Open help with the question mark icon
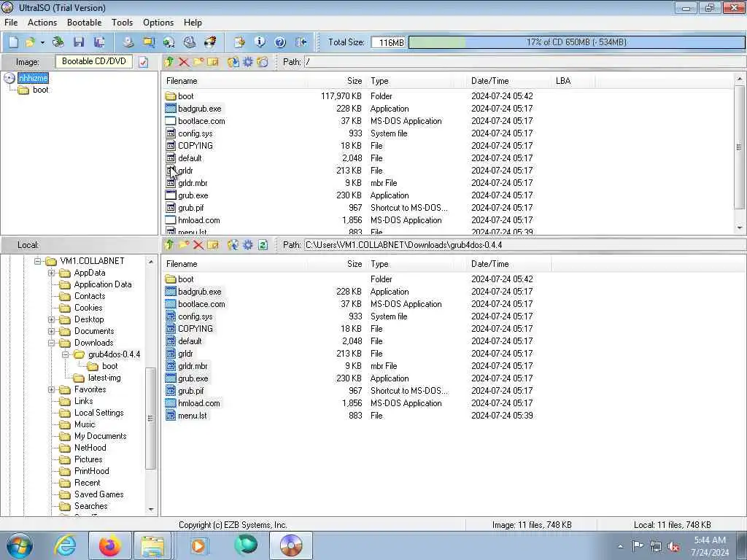 280,42
